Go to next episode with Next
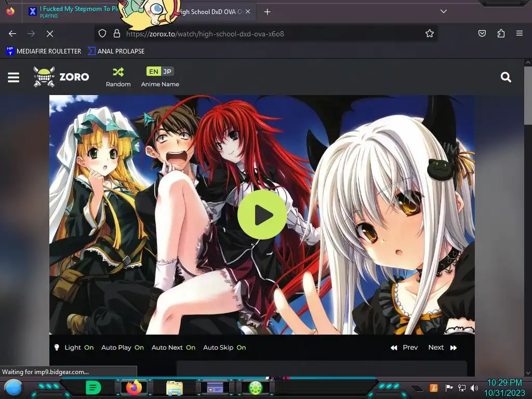This screenshot has height=399, width=532. 443,348
